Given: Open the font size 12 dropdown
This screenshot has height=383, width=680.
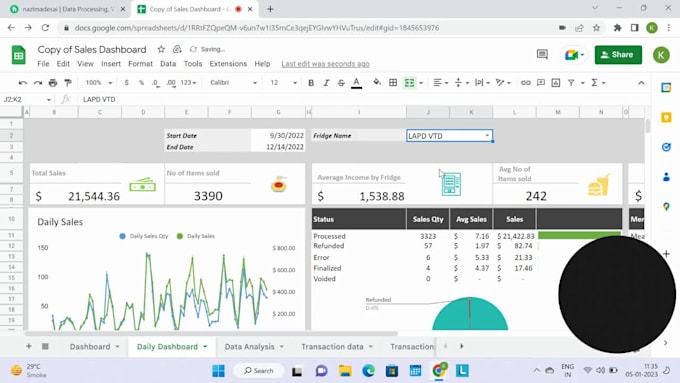Looking at the screenshot, I should (283, 82).
